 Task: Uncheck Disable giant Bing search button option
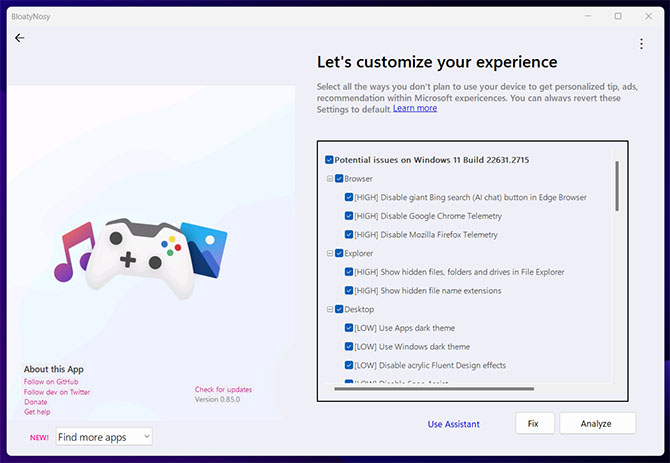(349, 197)
